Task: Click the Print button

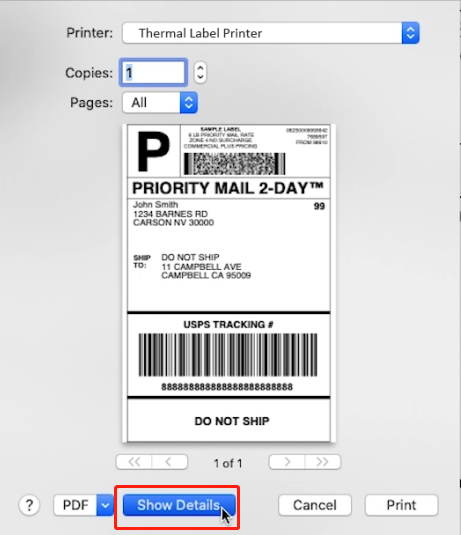Action: click(x=401, y=505)
